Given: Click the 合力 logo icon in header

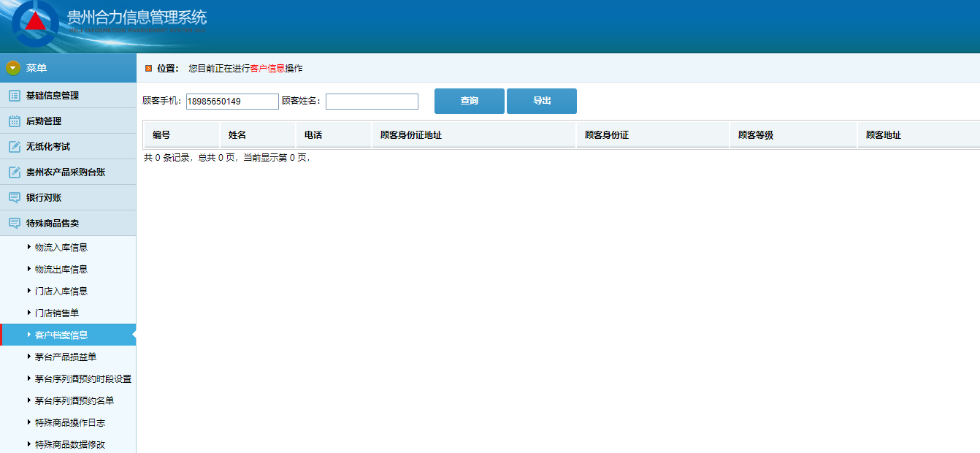Looking at the screenshot, I should coord(35,23).
